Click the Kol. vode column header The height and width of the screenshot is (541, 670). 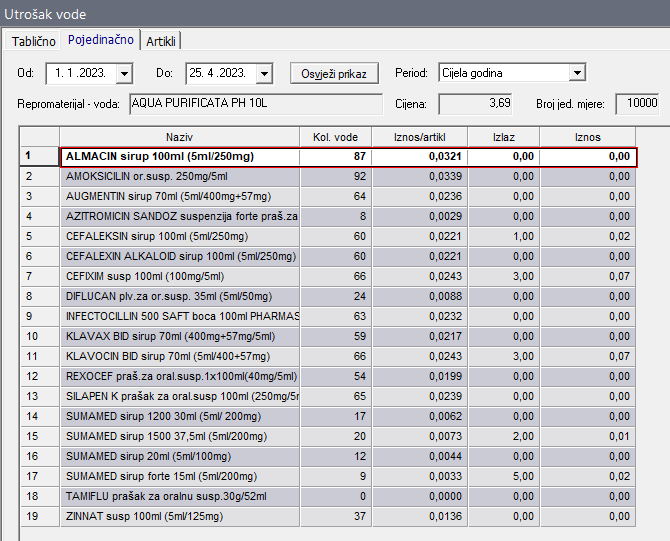click(335, 137)
